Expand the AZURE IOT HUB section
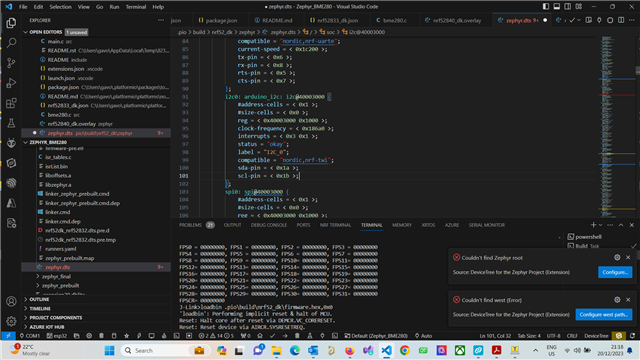Screen dimensions: 640x360 point(47,327)
